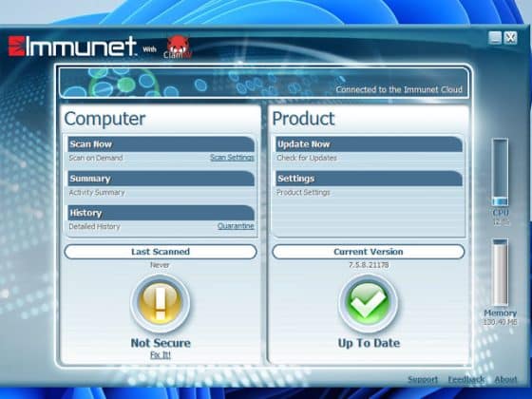Click the 'Product Settings' text
The image size is (532, 399).
303,192
